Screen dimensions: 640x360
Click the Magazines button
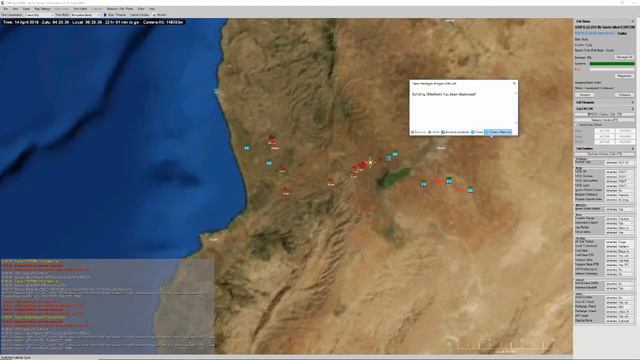click(624, 76)
